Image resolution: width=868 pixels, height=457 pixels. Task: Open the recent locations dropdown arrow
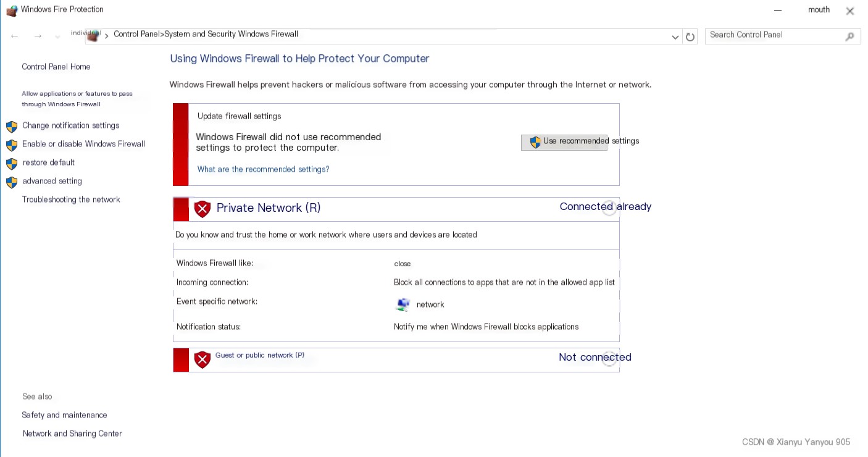pos(57,37)
